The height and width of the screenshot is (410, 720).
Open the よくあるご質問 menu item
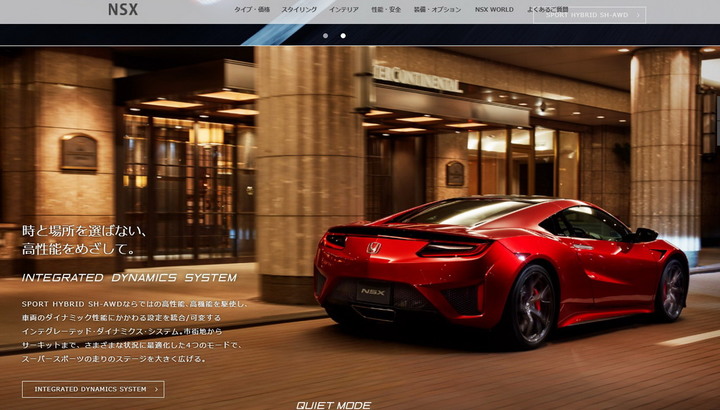(548, 10)
